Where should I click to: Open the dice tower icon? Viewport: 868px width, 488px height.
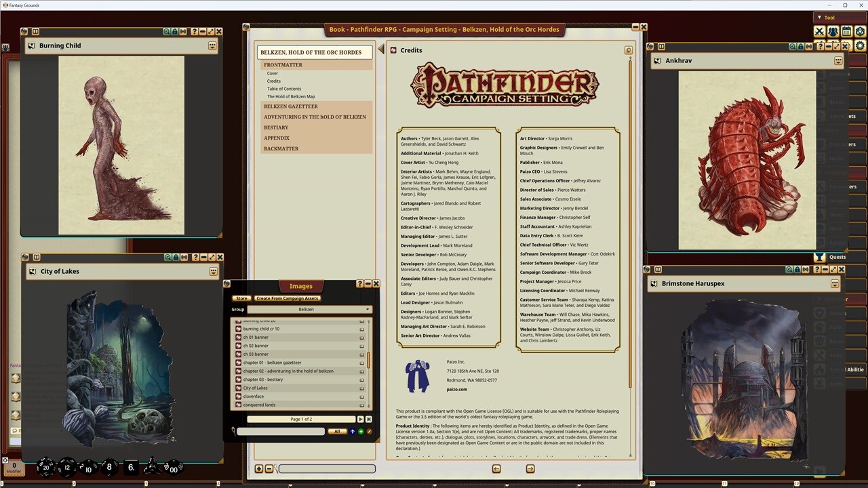click(x=860, y=31)
